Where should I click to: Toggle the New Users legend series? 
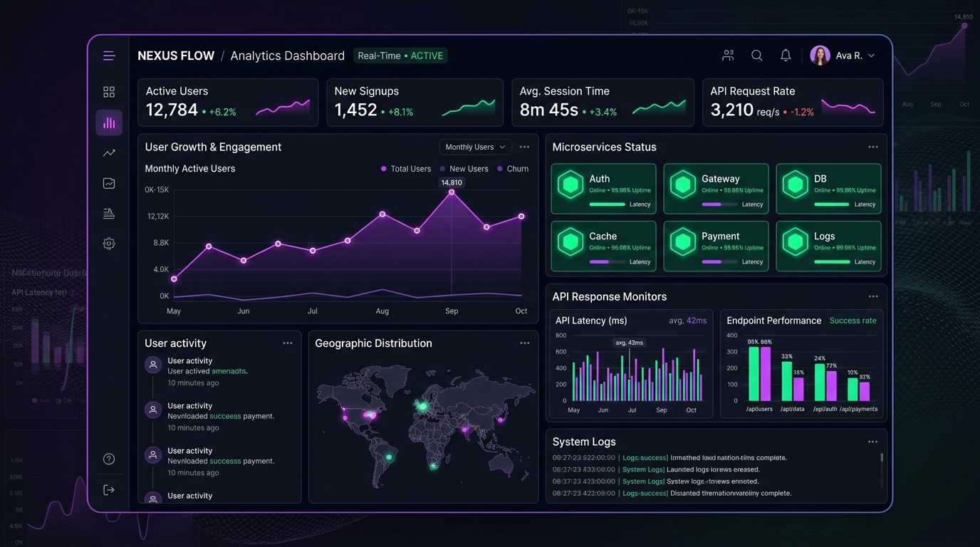tap(464, 169)
